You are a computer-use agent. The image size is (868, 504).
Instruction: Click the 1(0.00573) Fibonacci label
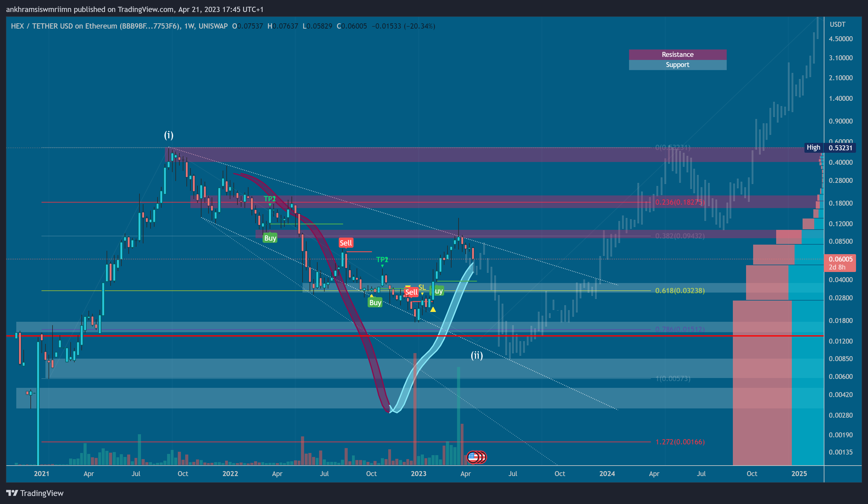point(673,379)
